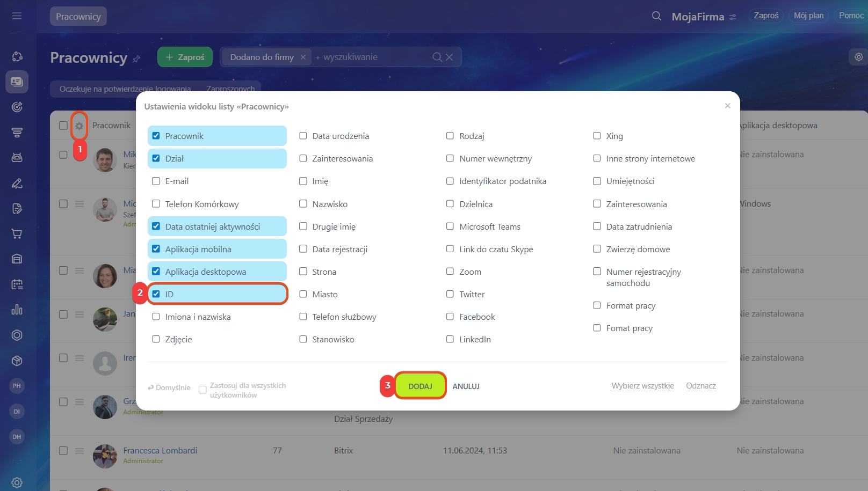This screenshot has width=868, height=491.
Task: Click the search magnifier icon in header
Action: tap(656, 16)
